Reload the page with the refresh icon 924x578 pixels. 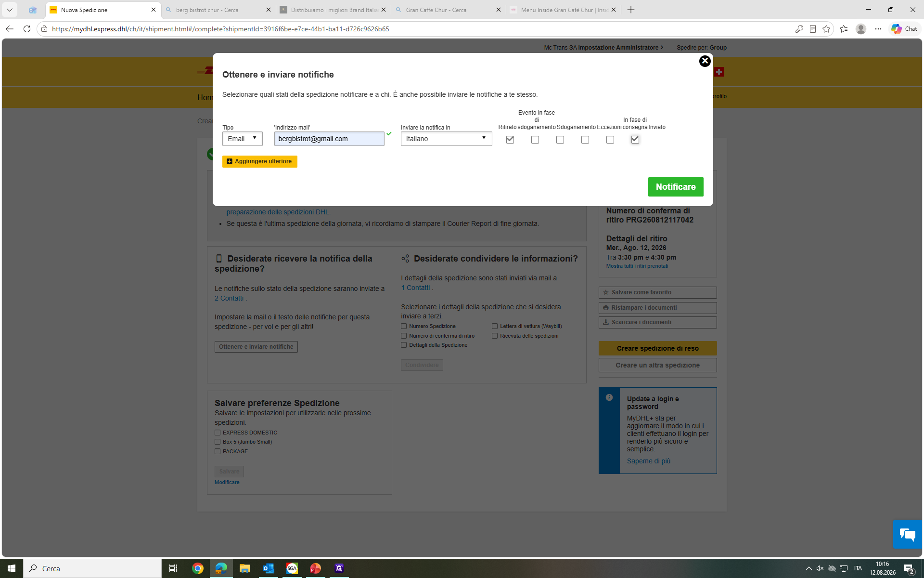point(27,29)
